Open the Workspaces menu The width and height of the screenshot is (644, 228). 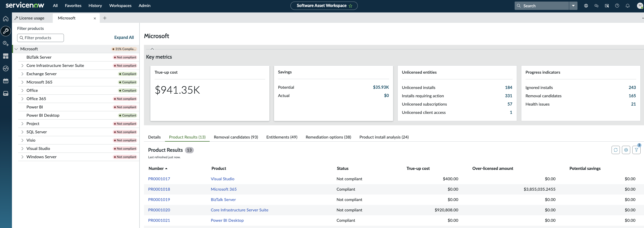120,5
